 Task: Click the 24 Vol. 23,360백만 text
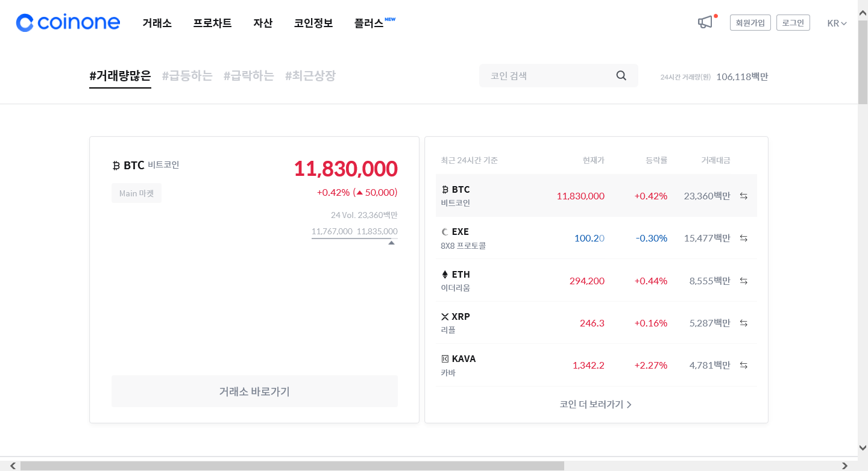coord(364,215)
